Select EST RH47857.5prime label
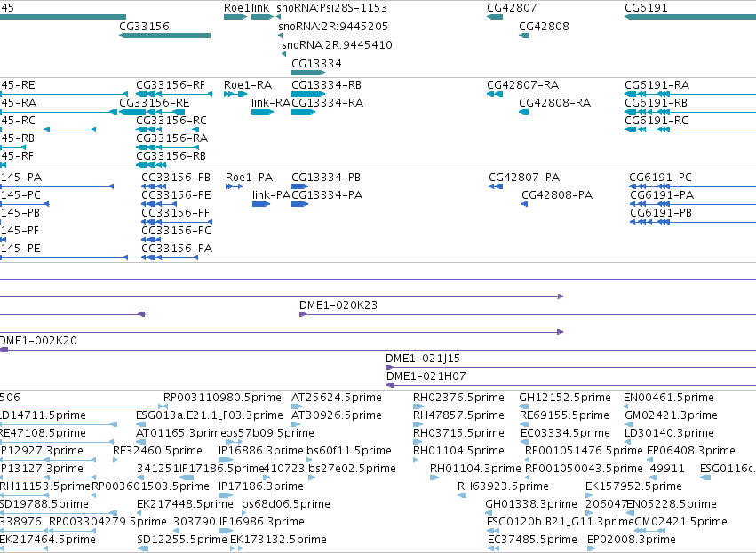 [458, 415]
